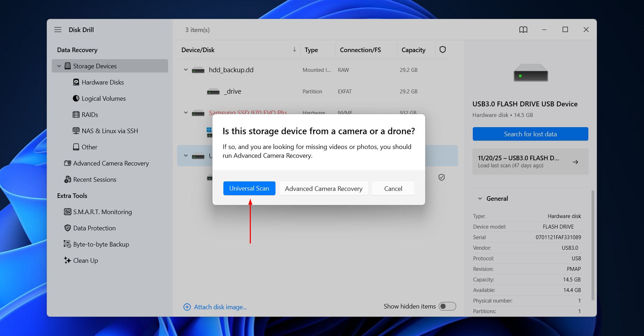Click the Logical Volumes pie icon
This screenshot has width=644, height=336.
coord(76,98)
